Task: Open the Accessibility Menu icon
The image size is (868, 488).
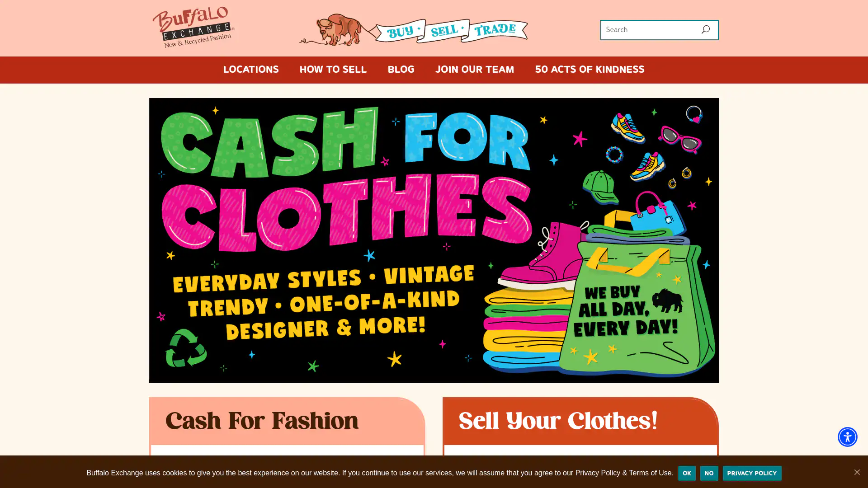Action: click(x=847, y=436)
